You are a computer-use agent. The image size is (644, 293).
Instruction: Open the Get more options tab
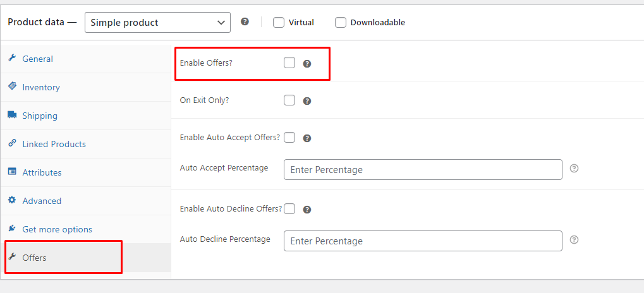(x=85, y=229)
